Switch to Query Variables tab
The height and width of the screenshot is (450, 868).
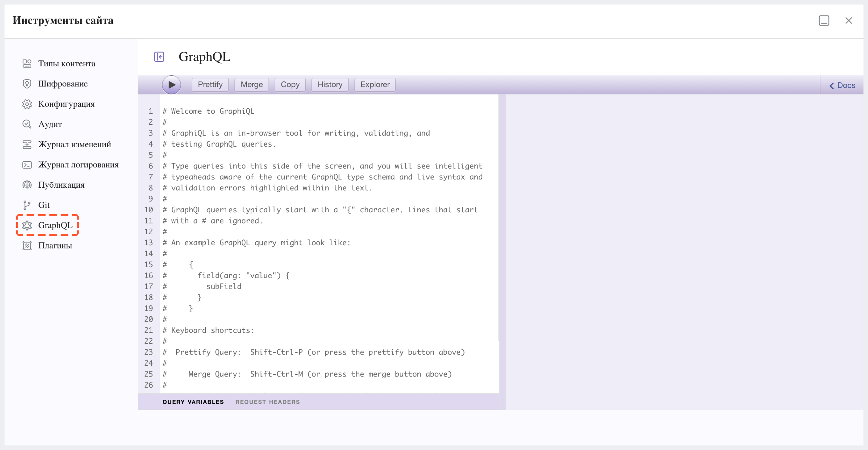pyautogui.click(x=193, y=402)
